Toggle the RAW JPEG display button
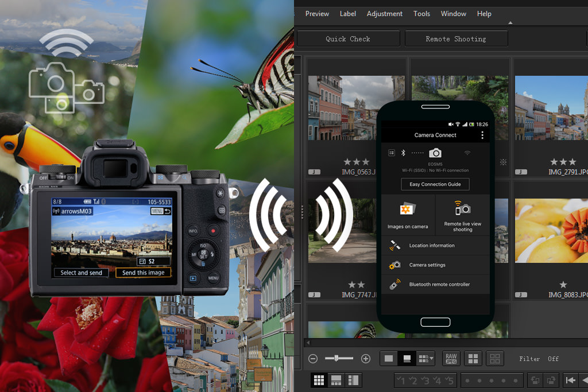 coord(451,359)
